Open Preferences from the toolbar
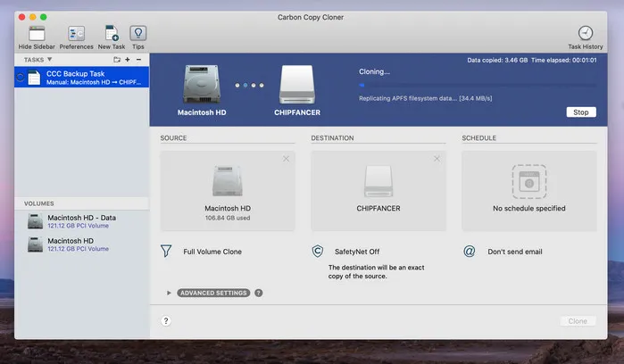The width and height of the screenshot is (624, 364). pyautogui.click(x=76, y=33)
